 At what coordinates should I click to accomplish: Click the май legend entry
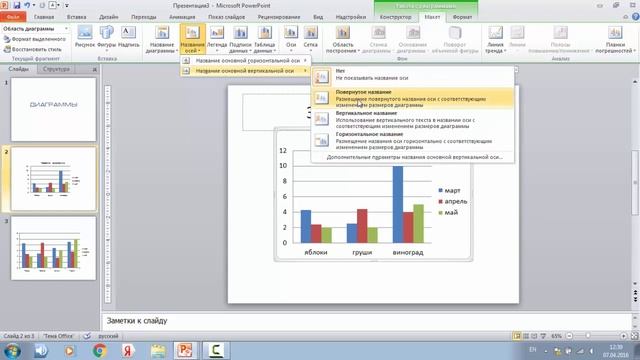pos(448,213)
